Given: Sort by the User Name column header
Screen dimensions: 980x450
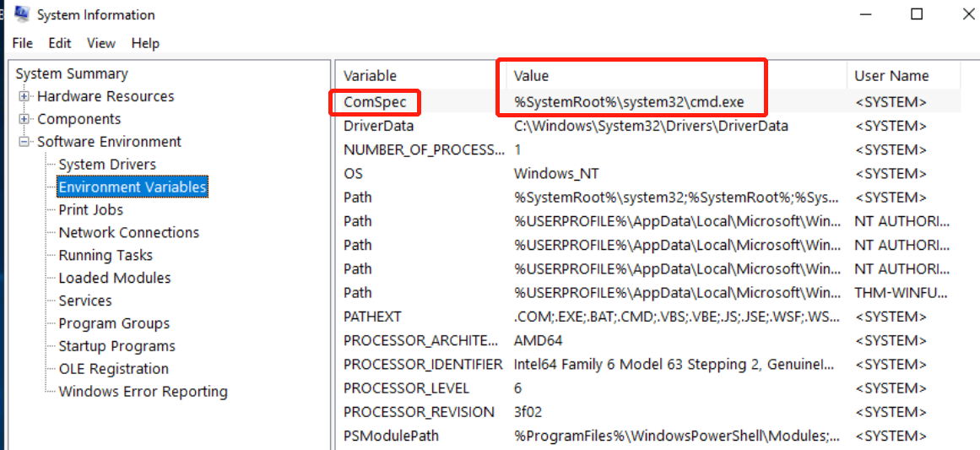Looking at the screenshot, I should tap(891, 76).
